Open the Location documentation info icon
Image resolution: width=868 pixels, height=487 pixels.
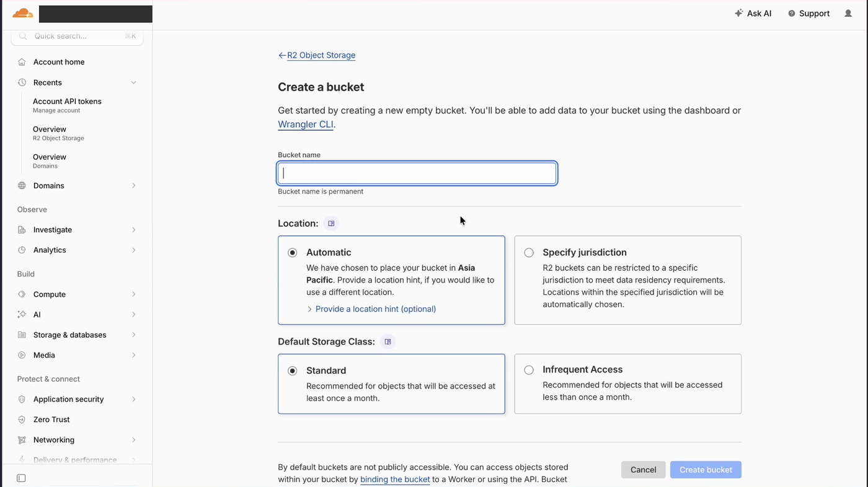(331, 224)
